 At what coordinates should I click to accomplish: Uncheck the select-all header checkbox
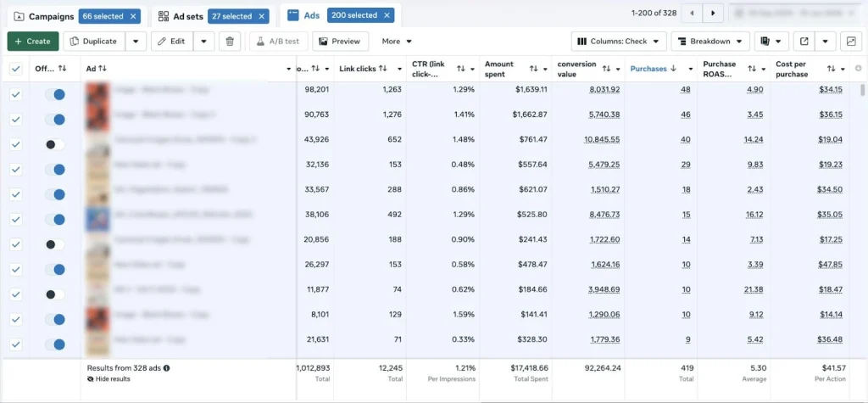15,69
